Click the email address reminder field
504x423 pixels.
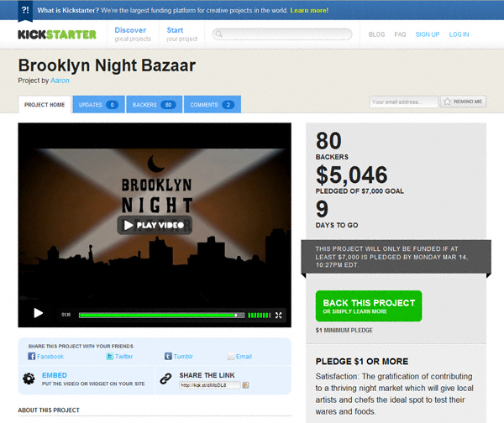(x=404, y=102)
